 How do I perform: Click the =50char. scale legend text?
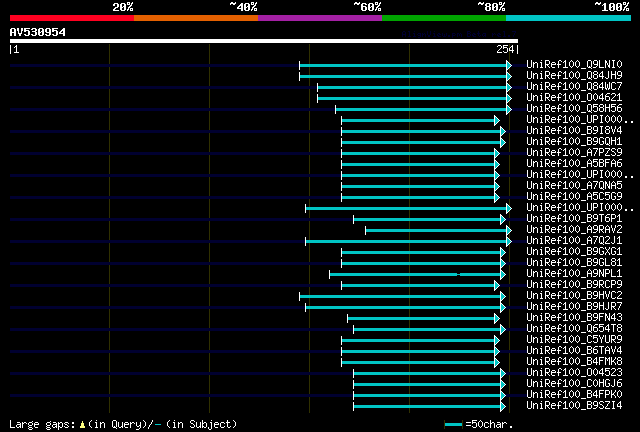coord(489,425)
